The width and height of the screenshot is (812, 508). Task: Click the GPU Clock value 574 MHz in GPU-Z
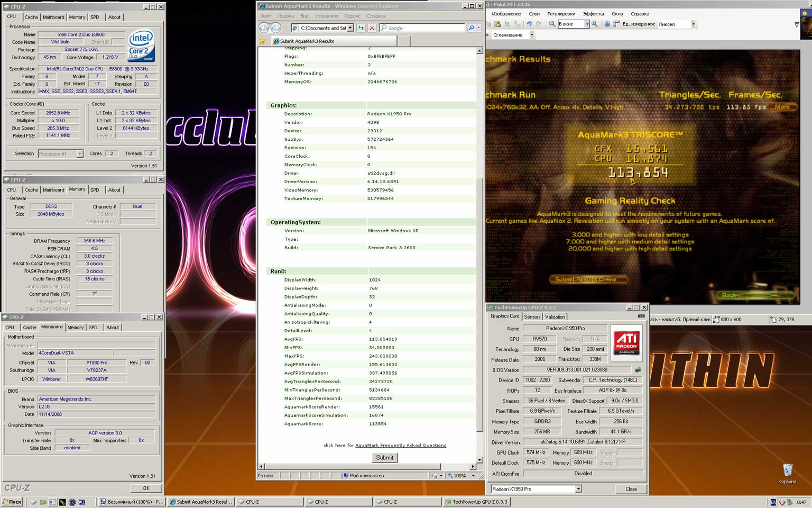536,452
